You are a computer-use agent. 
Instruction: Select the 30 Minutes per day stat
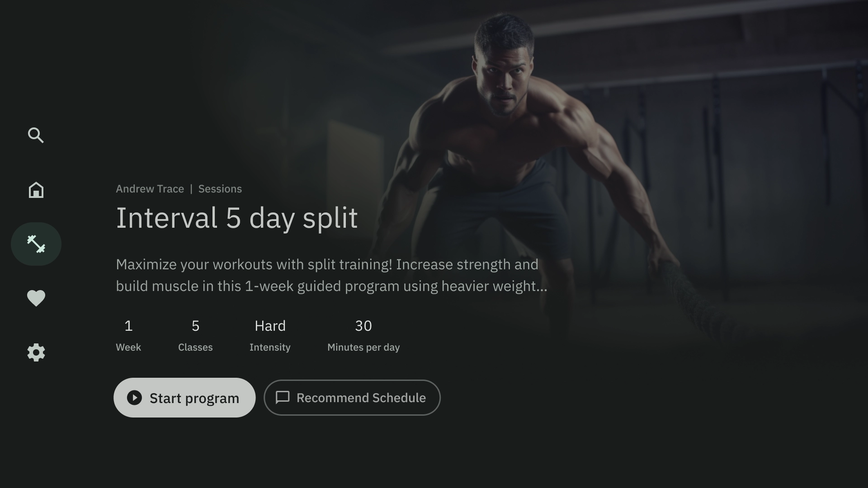[363, 334]
